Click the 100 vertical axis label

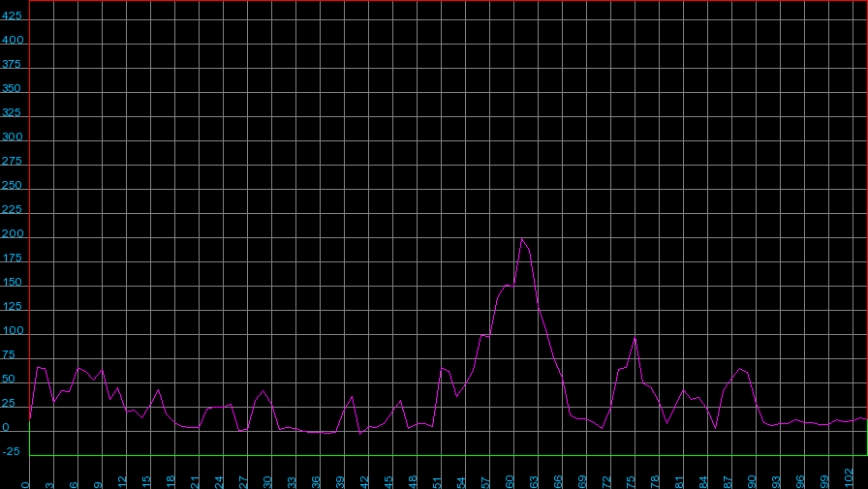(13, 330)
